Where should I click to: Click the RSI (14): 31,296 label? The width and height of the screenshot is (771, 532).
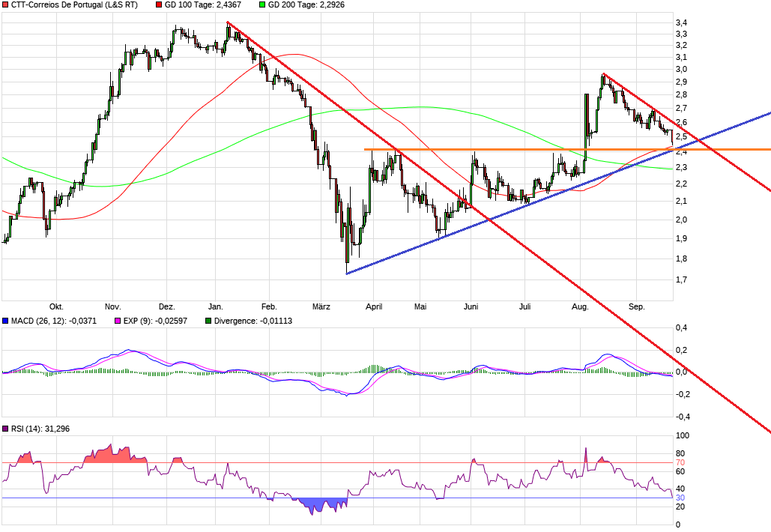41,429
